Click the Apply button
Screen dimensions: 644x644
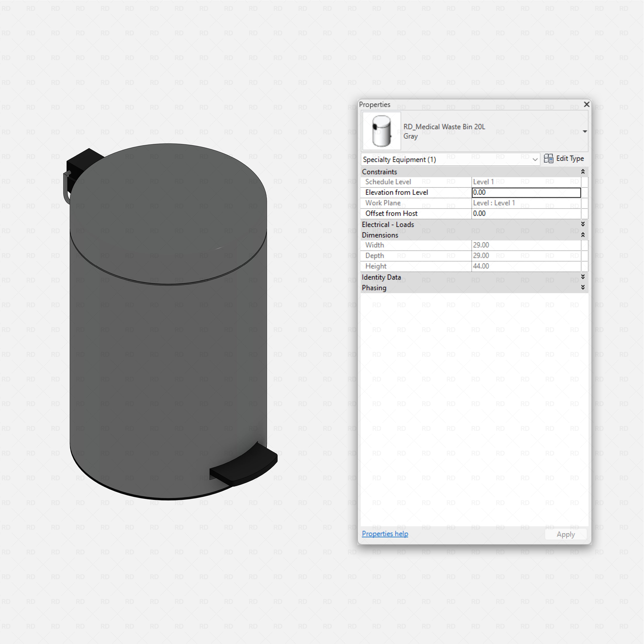tap(566, 534)
